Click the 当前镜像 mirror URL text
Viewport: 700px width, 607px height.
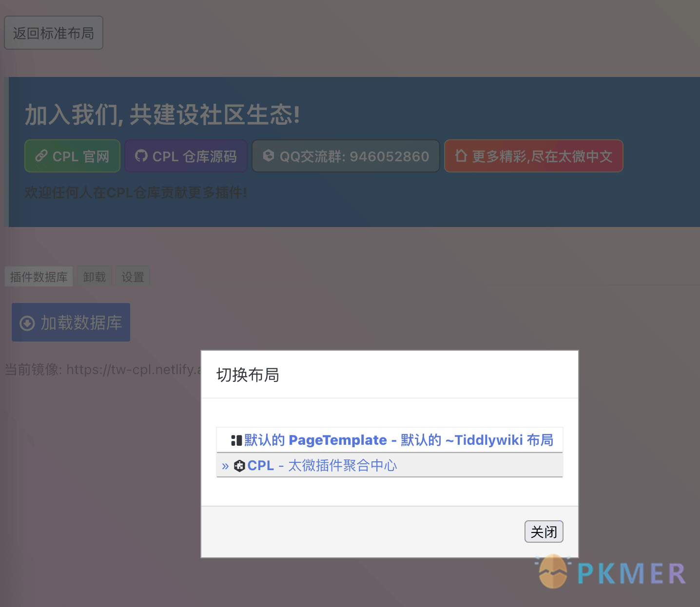(102, 369)
